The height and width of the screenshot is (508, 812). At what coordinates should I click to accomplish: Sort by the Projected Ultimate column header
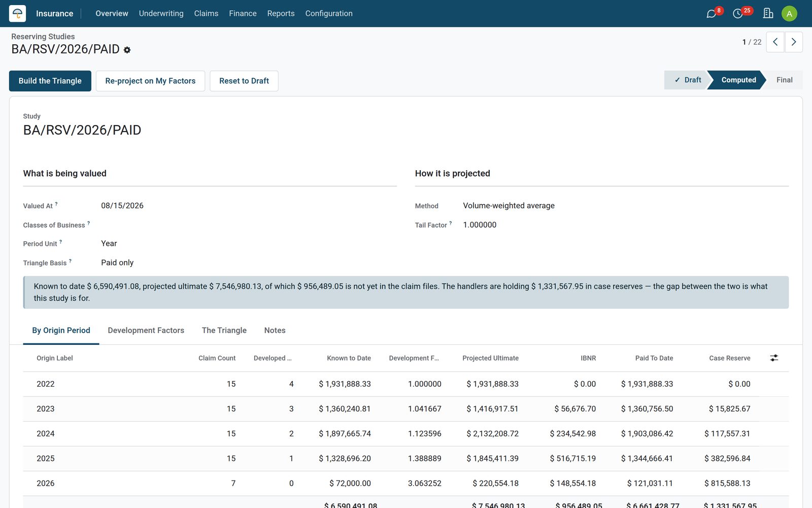coord(490,358)
